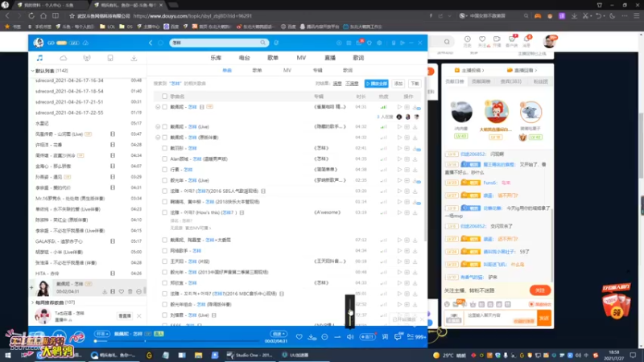
Task: Open the playback speed dropdown near time
Action: coord(278,334)
